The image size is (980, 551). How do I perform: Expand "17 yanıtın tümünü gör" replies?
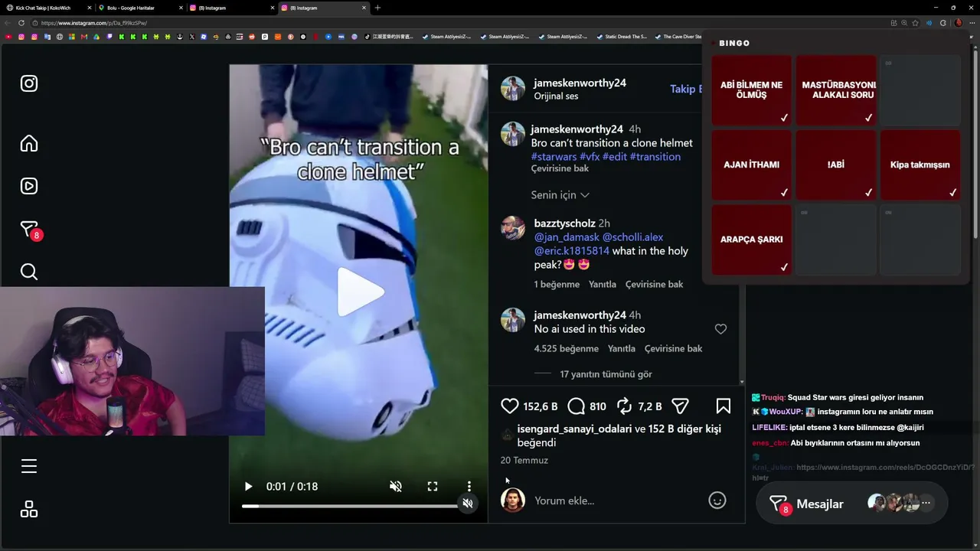[x=606, y=374]
